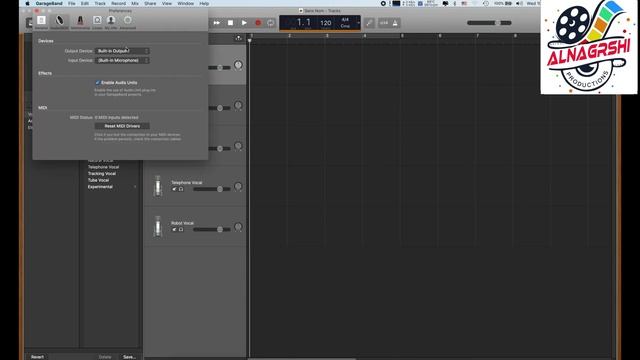
Task: Click the Cmaj key signature in the LCD
Action: pos(345,26)
